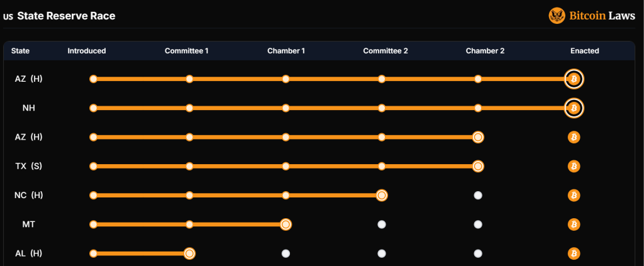Open the Bitcoin Laws text link
The height and width of the screenshot is (266, 644).
coord(602,16)
